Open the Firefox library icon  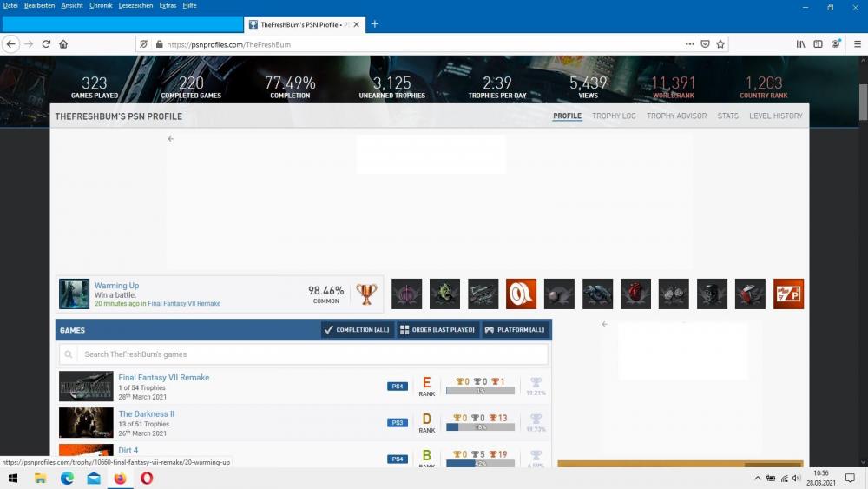coord(800,44)
